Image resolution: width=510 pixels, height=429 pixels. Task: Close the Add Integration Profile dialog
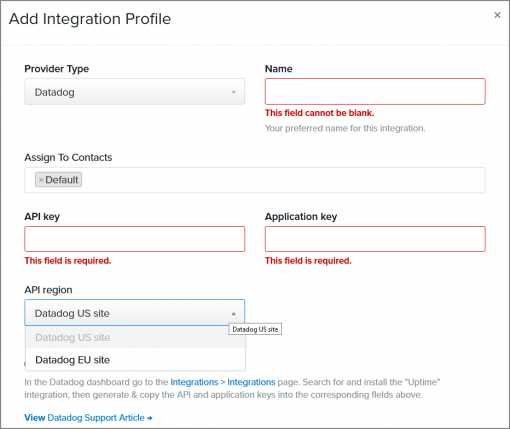point(497,15)
